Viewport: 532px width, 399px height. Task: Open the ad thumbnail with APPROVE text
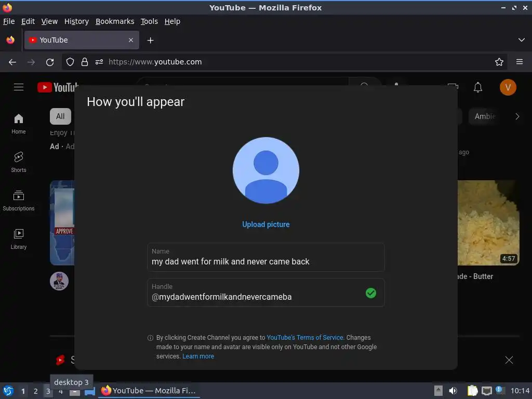pyautogui.click(x=62, y=223)
